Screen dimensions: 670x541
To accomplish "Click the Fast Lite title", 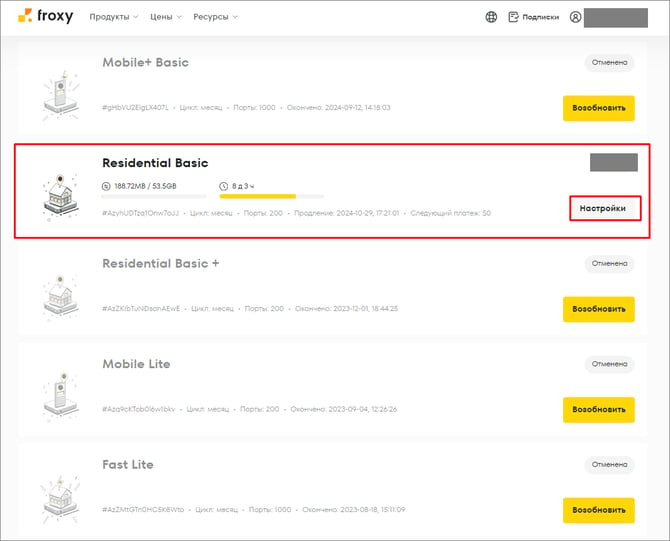I will tap(128, 465).
